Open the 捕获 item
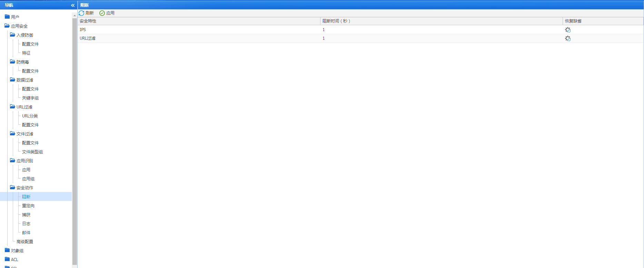Image resolution: width=644 pixels, height=268 pixels. [26, 215]
